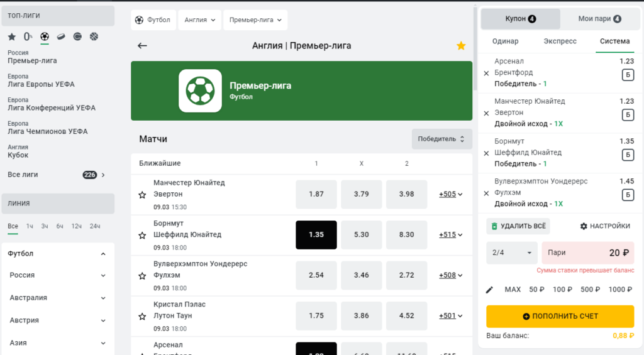Open НАСТРОЙКИ coupon settings
644x355 pixels.
[x=605, y=226]
